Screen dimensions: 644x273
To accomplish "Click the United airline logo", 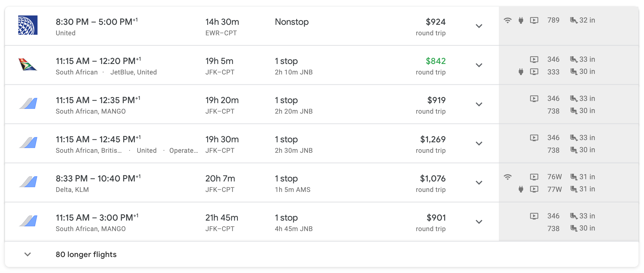I will [28, 25].
